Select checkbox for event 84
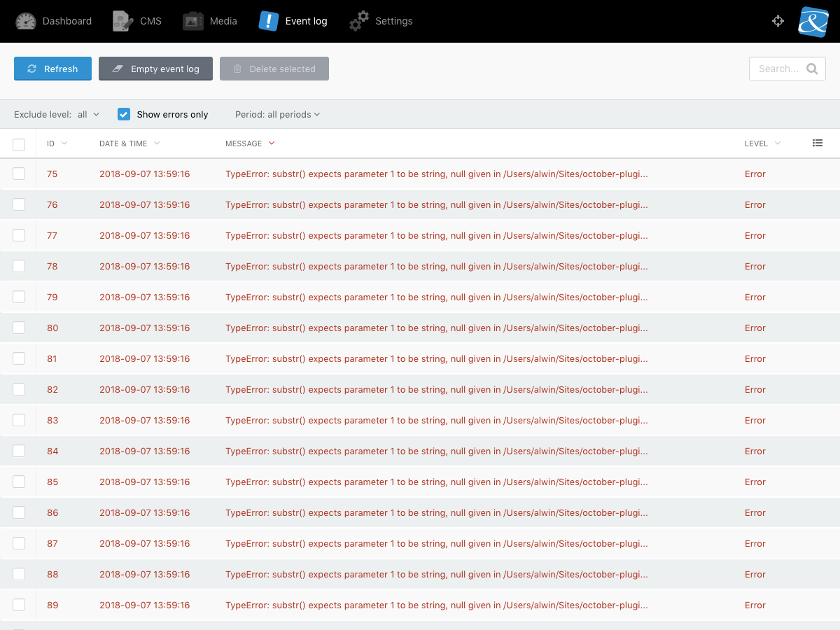Screen dimensions: 840x630 click(19, 451)
